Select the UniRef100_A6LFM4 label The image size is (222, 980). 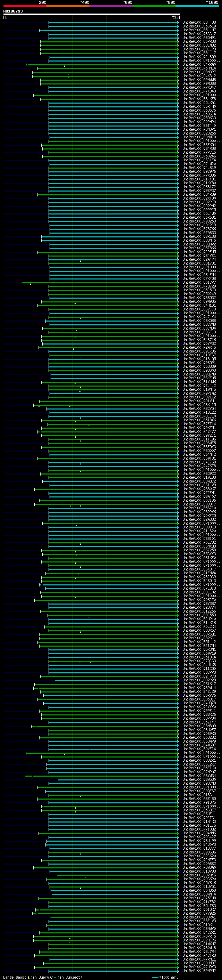tap(199, 275)
